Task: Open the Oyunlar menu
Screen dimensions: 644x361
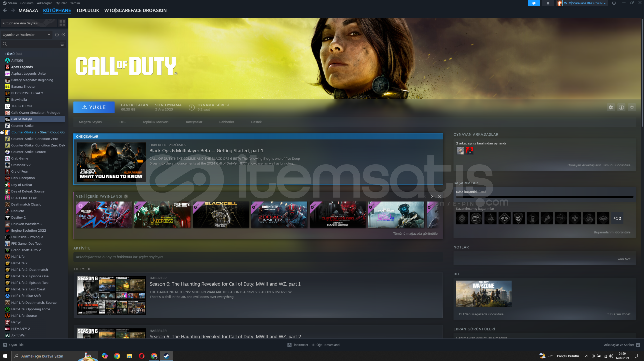Action: click(x=61, y=3)
